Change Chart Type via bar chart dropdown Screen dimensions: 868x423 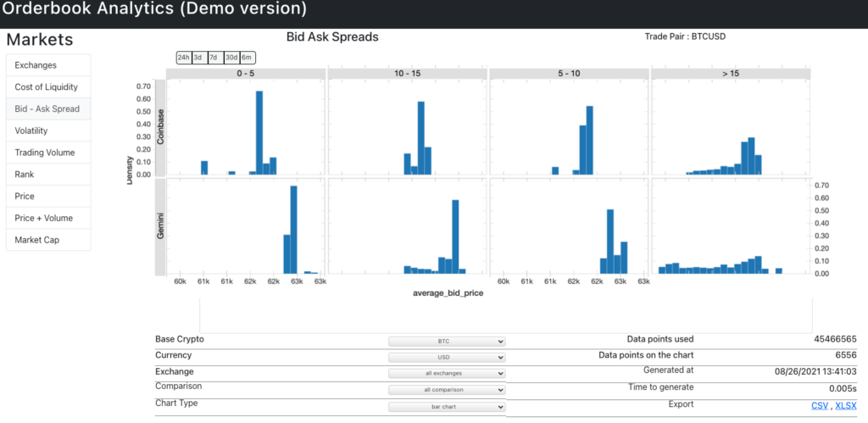[447, 407]
